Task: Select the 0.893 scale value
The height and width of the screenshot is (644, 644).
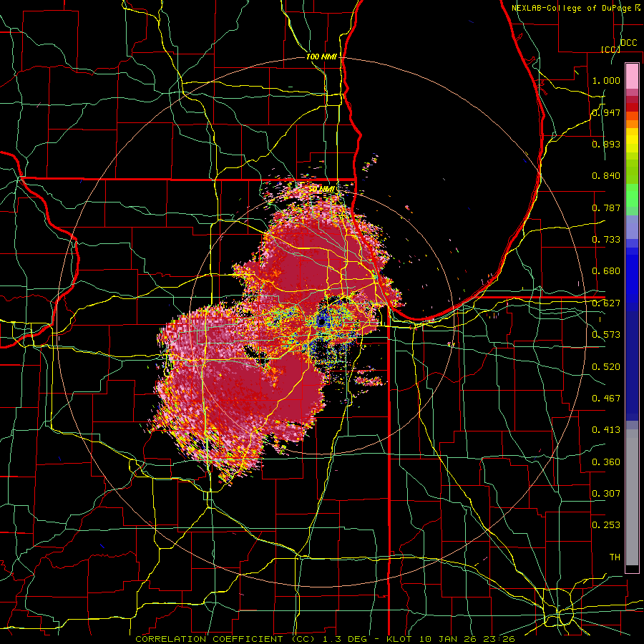Action: (606, 144)
